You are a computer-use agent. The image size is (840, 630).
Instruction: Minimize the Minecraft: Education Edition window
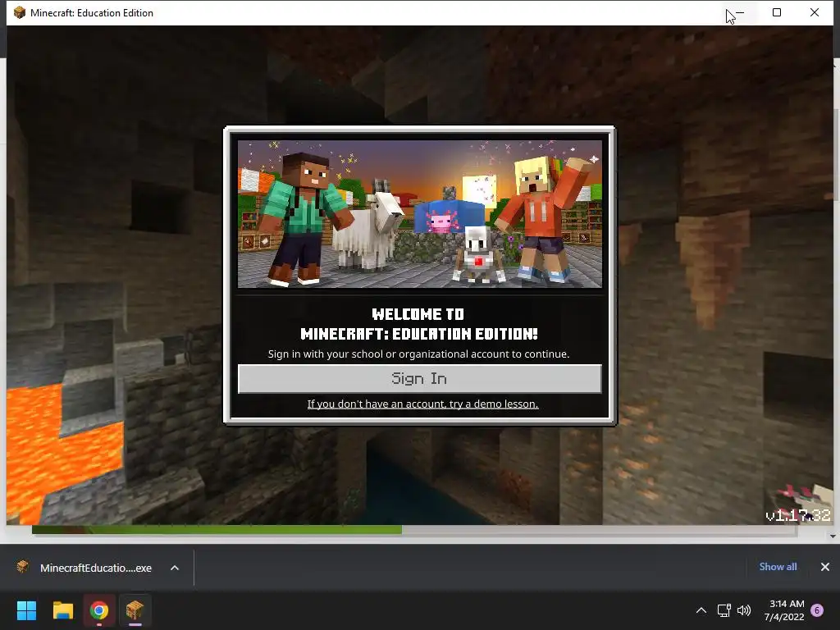pyautogui.click(x=740, y=12)
